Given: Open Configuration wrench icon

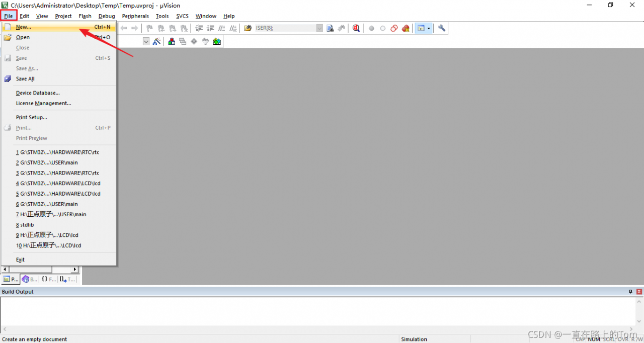Looking at the screenshot, I should tap(442, 28).
